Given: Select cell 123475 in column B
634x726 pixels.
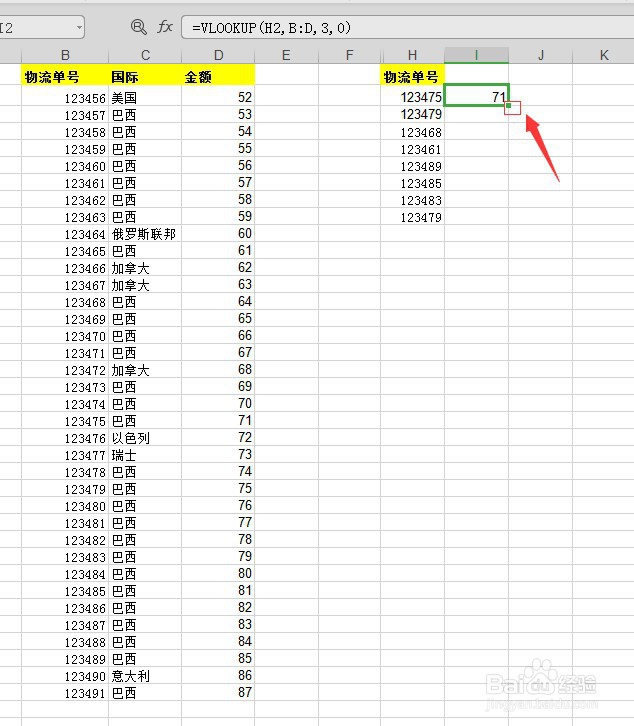Looking at the screenshot, I should coord(65,421).
